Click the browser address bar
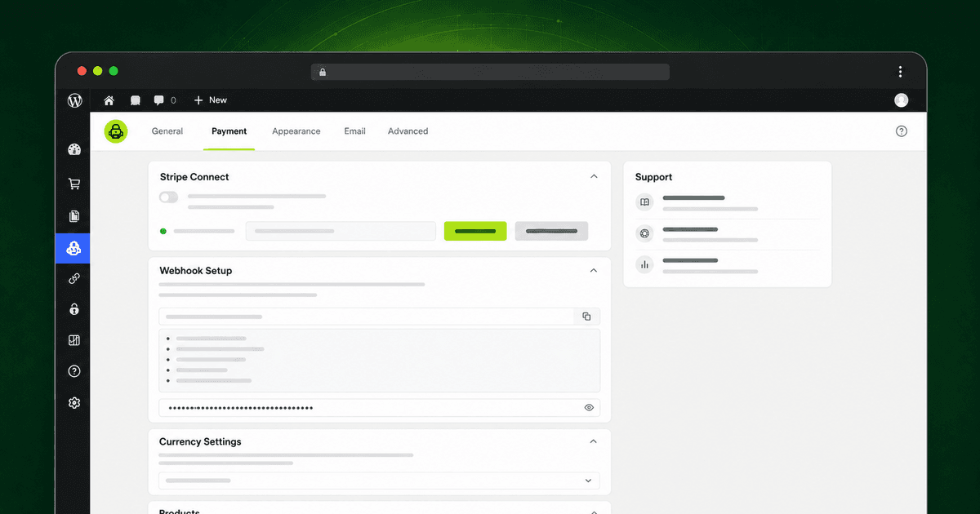The image size is (980, 514). [490, 72]
